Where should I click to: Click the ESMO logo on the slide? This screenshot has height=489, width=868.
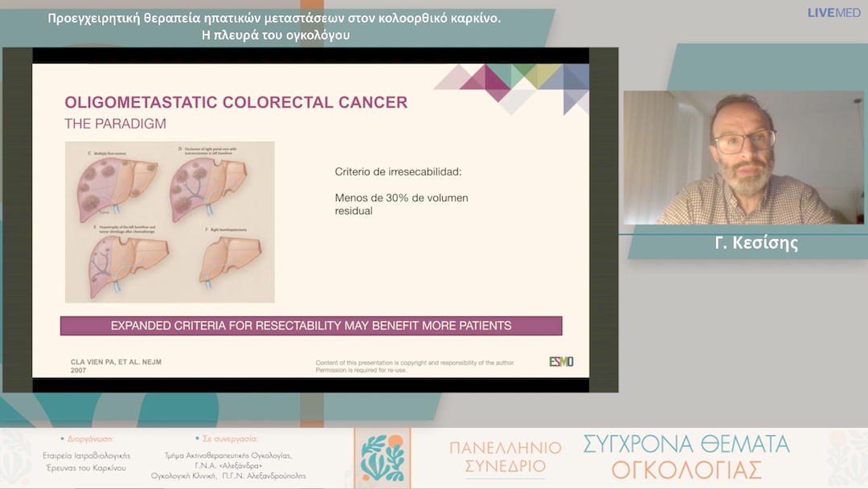[561, 362]
